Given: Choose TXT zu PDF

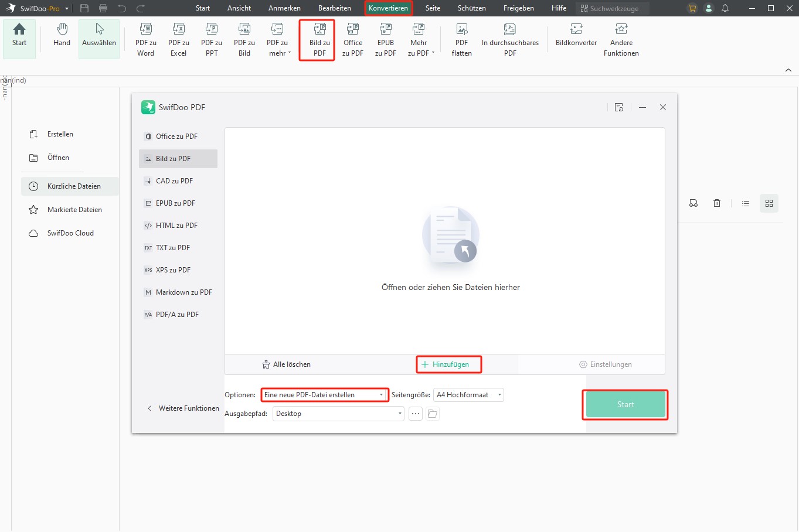Looking at the screenshot, I should pos(178,248).
